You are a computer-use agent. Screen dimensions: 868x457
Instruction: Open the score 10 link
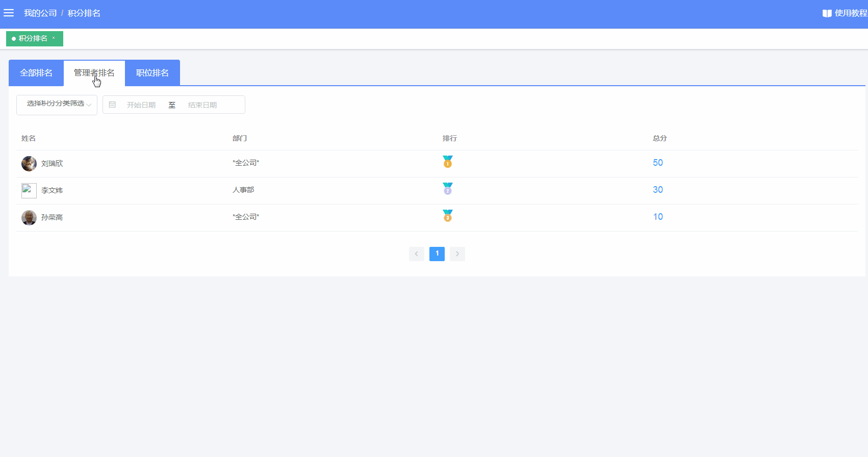(658, 217)
